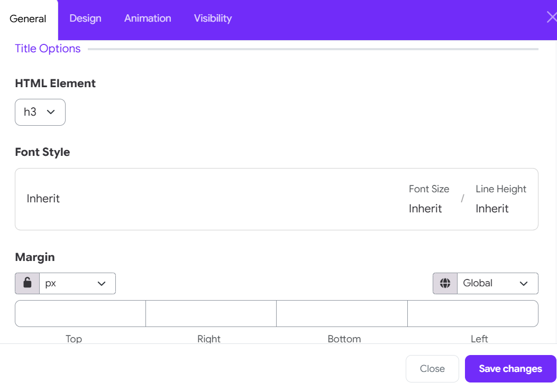Click the Right margin input field
The image size is (557, 392).
pos(211,314)
